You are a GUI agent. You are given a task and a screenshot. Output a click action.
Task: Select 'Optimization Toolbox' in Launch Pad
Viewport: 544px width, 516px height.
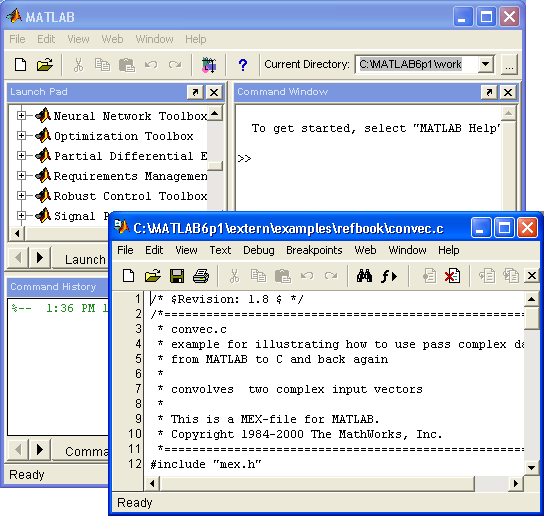point(124,136)
